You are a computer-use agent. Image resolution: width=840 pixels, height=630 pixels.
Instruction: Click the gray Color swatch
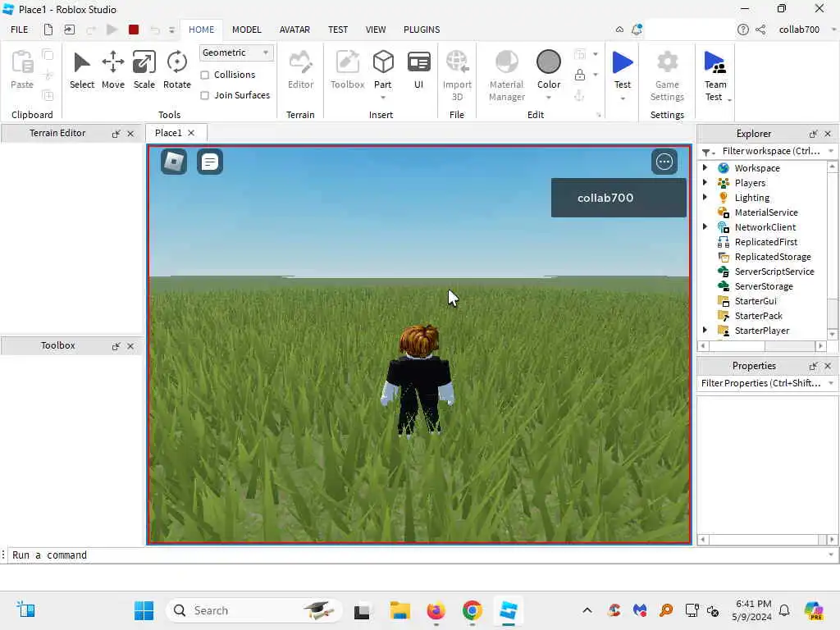point(549,62)
